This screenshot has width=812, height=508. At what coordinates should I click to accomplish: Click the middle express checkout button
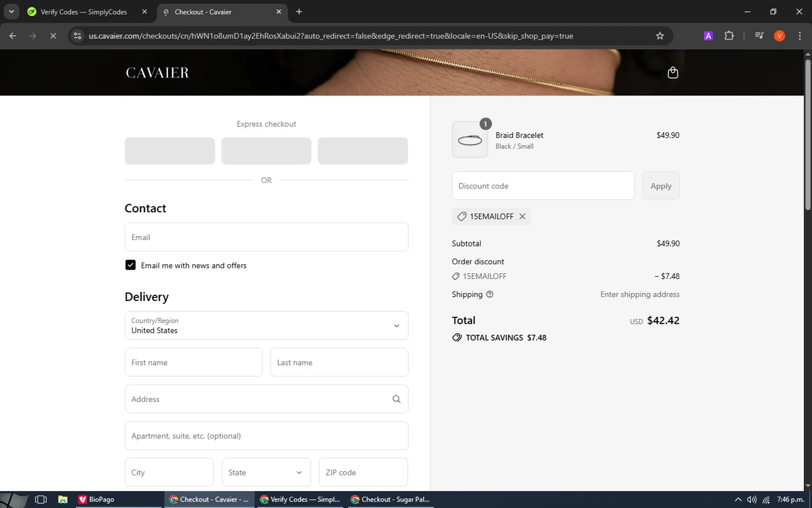(266, 151)
